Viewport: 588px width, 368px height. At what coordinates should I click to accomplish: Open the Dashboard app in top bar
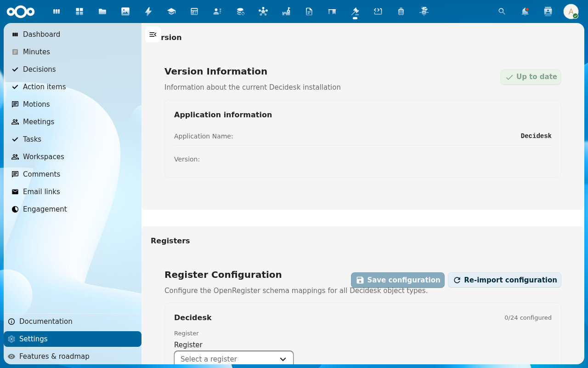57,11
